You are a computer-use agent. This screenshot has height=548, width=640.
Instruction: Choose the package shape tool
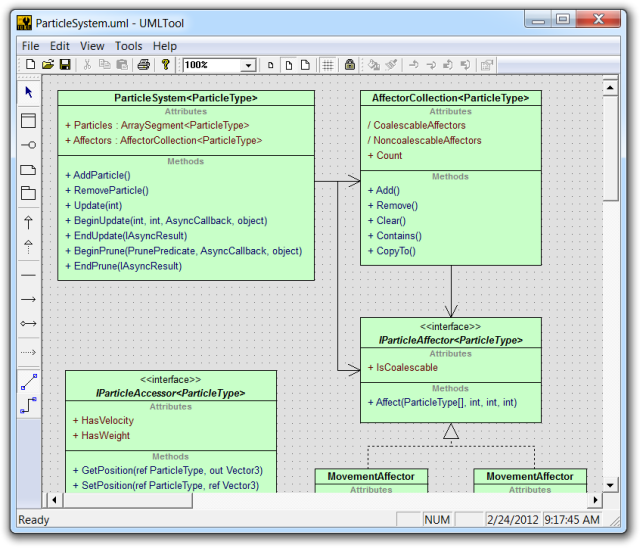pyautogui.click(x=29, y=193)
